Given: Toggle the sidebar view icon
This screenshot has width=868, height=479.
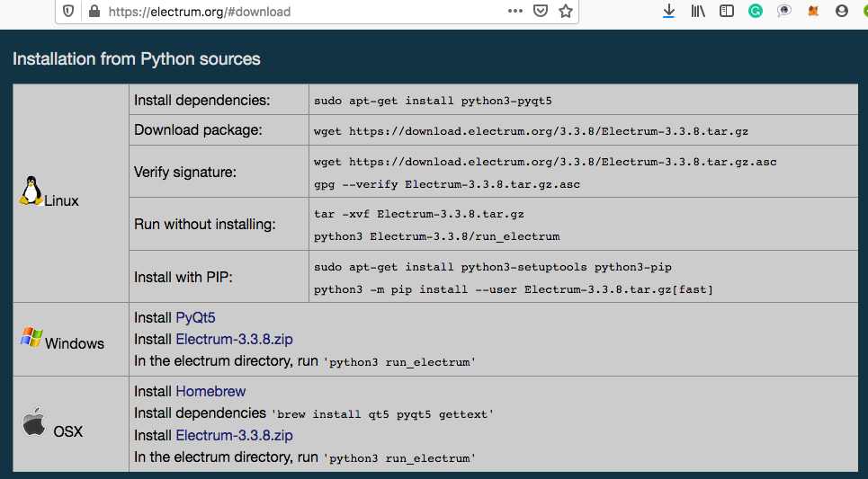Looking at the screenshot, I should coord(726,11).
